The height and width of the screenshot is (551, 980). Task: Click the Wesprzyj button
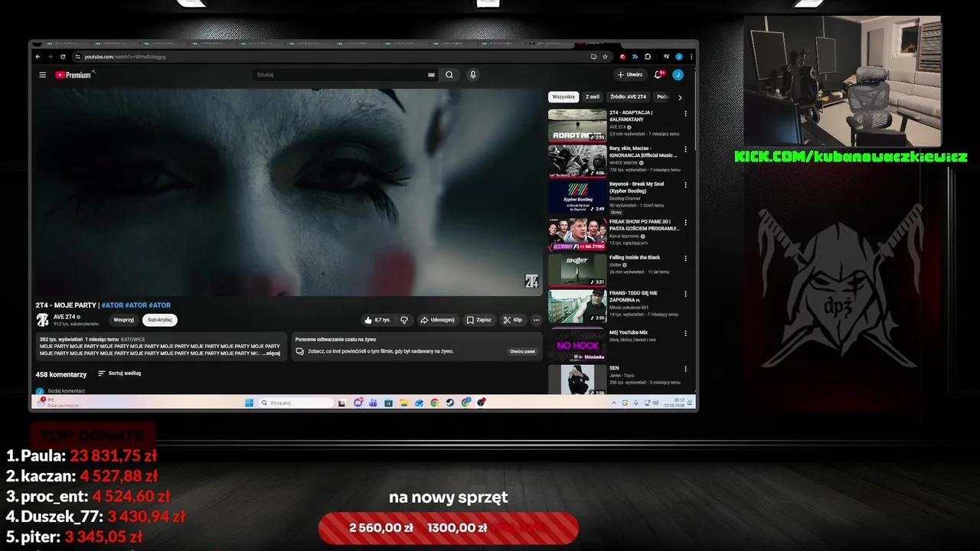coord(124,320)
